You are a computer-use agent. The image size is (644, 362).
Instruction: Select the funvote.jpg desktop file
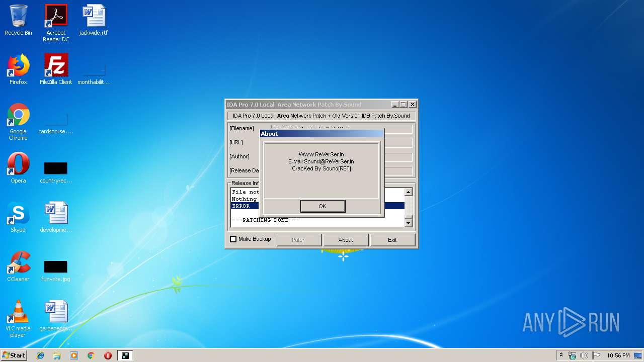[x=56, y=271]
